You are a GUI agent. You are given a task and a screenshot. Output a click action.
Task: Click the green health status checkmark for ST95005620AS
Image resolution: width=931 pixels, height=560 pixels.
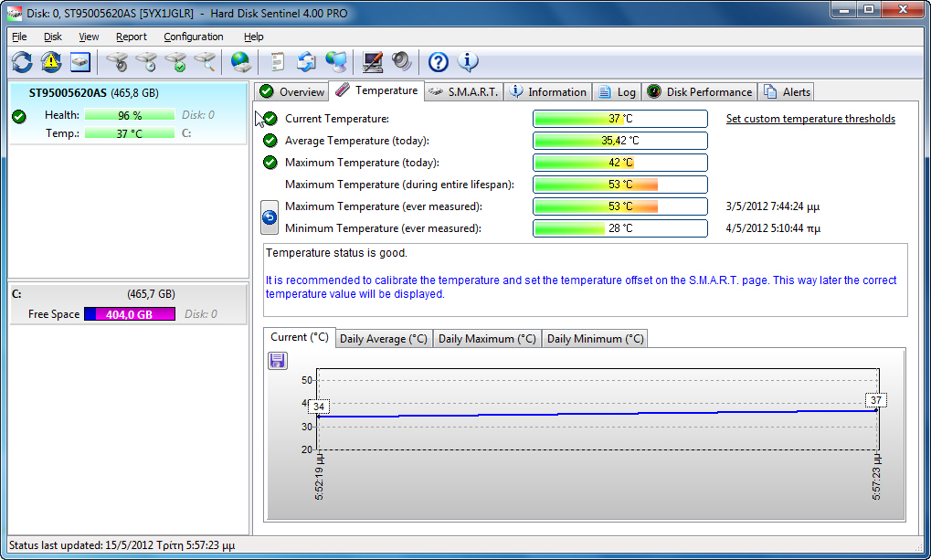(19, 116)
